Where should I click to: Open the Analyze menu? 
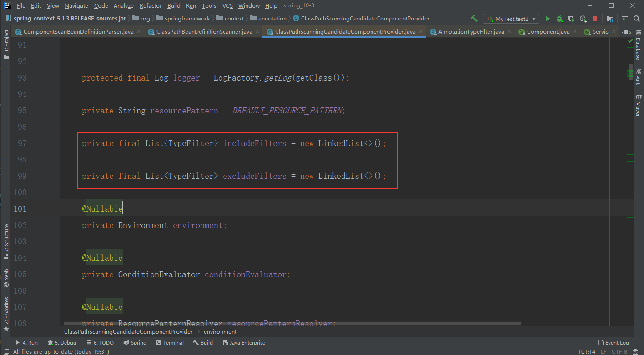[x=124, y=6]
